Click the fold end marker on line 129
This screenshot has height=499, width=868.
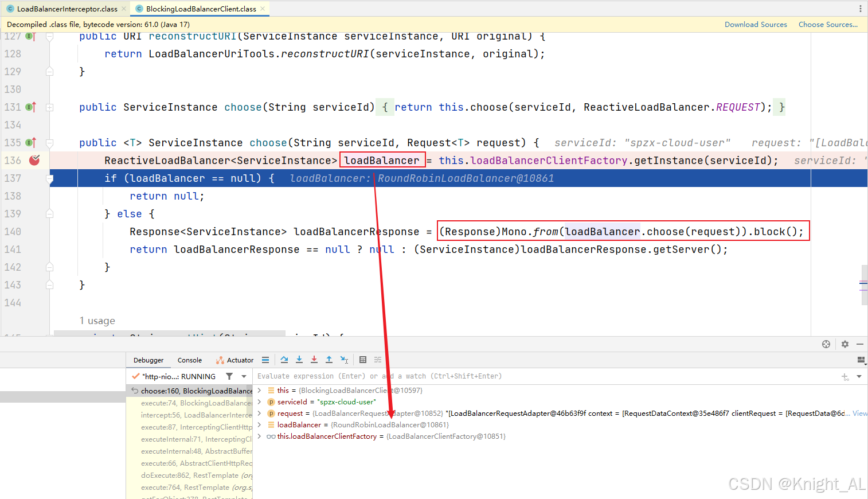(x=49, y=72)
